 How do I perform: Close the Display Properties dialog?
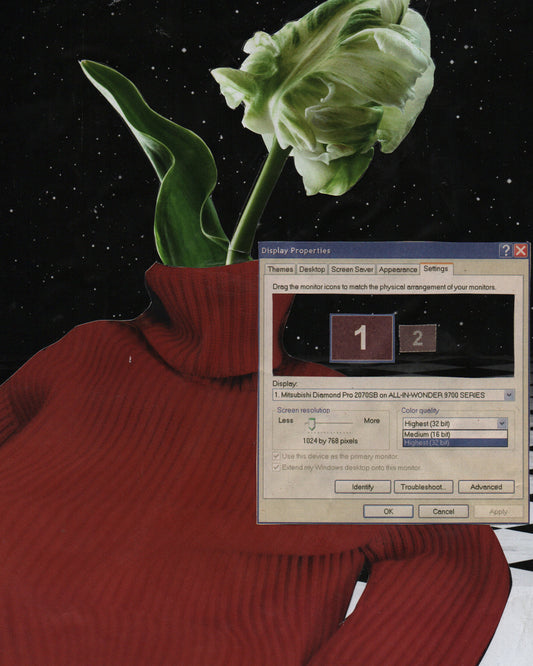(x=520, y=251)
